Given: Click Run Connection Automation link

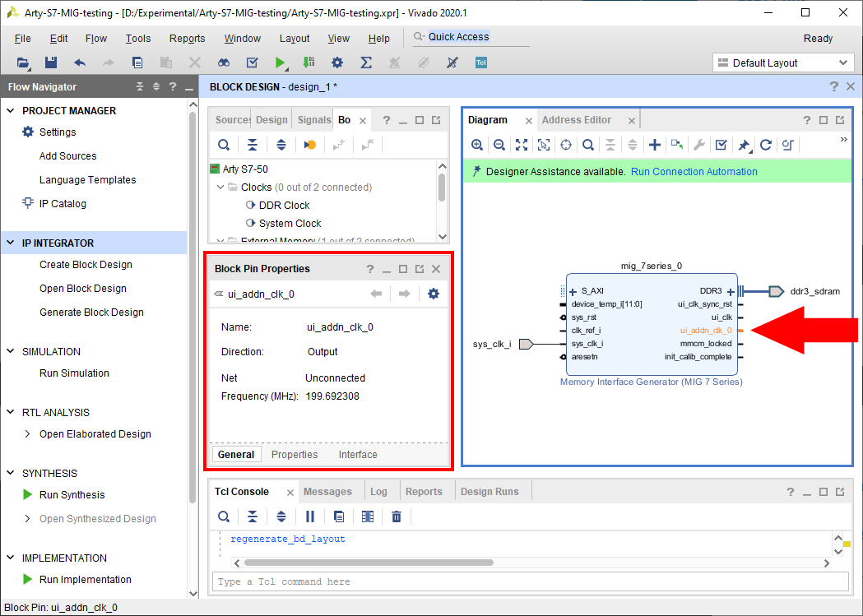Looking at the screenshot, I should (x=694, y=172).
